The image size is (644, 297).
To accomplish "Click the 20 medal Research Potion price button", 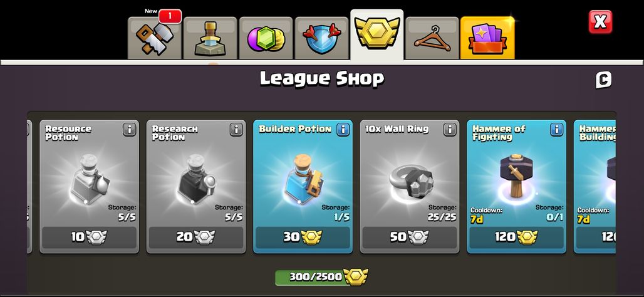I will click(196, 237).
